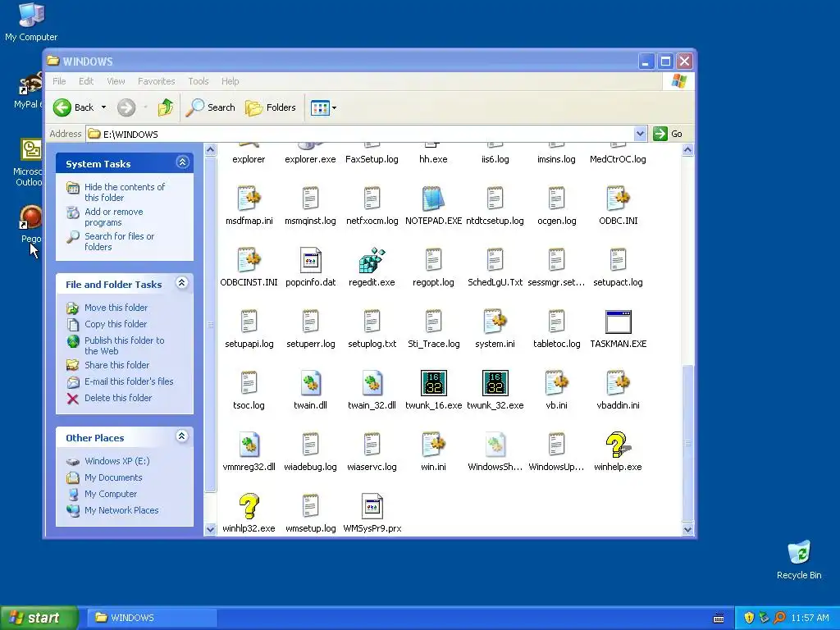Select the twain_32.dll file icon
Viewport: 840px width, 630px height.
pos(372,383)
